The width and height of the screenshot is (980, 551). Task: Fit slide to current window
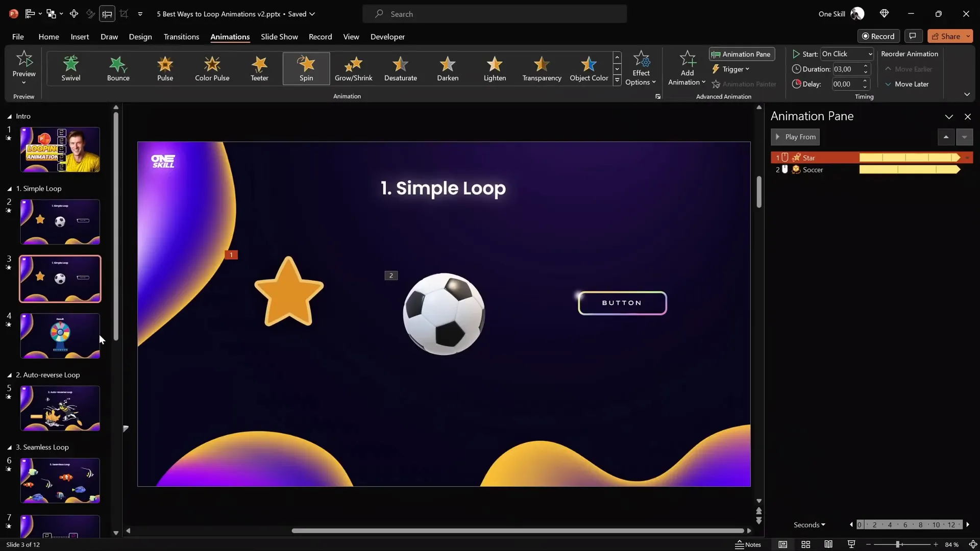(973, 545)
